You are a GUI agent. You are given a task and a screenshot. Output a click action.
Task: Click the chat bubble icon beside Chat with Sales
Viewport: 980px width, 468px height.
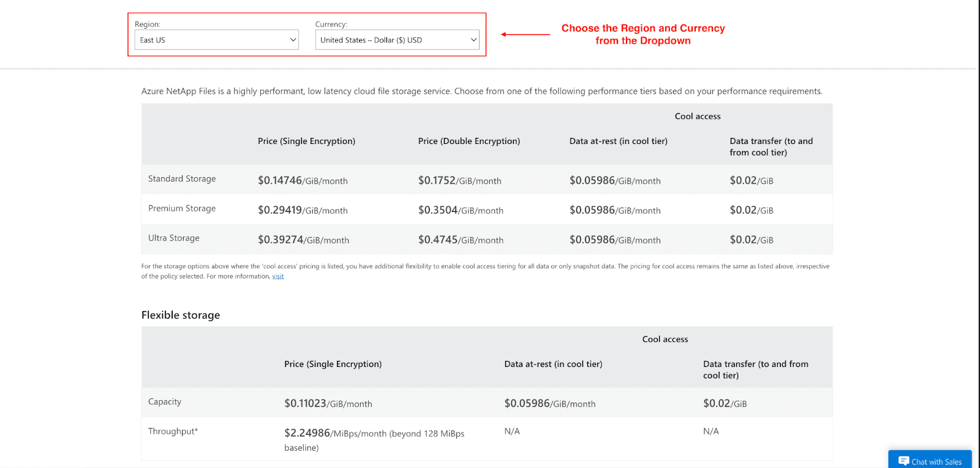tap(903, 461)
